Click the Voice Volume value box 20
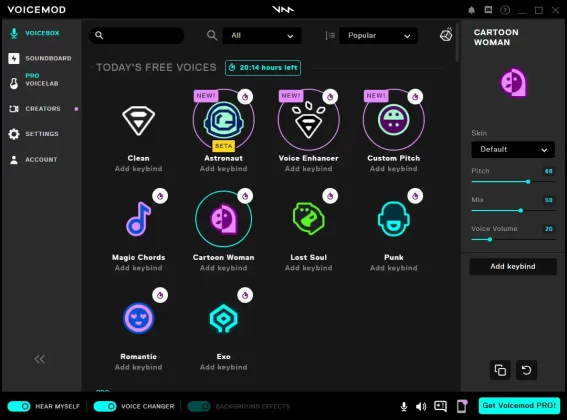The width and height of the screenshot is (567, 420). coord(549,229)
